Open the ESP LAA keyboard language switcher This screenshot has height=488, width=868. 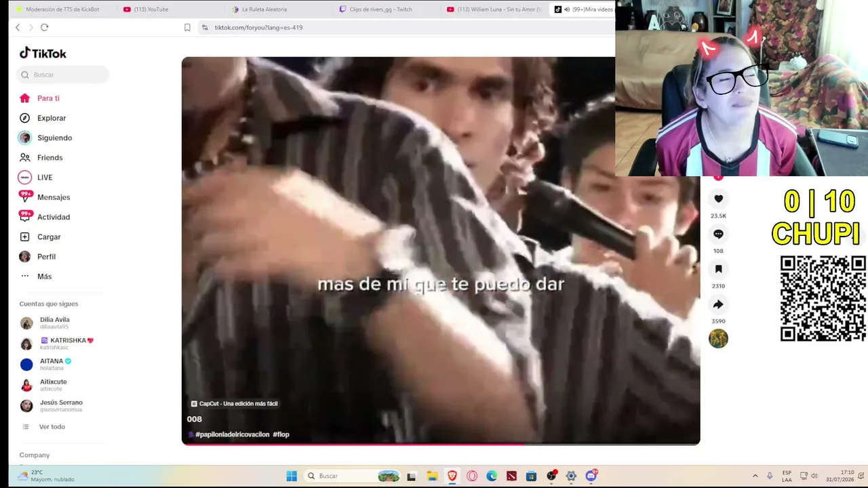click(787, 476)
